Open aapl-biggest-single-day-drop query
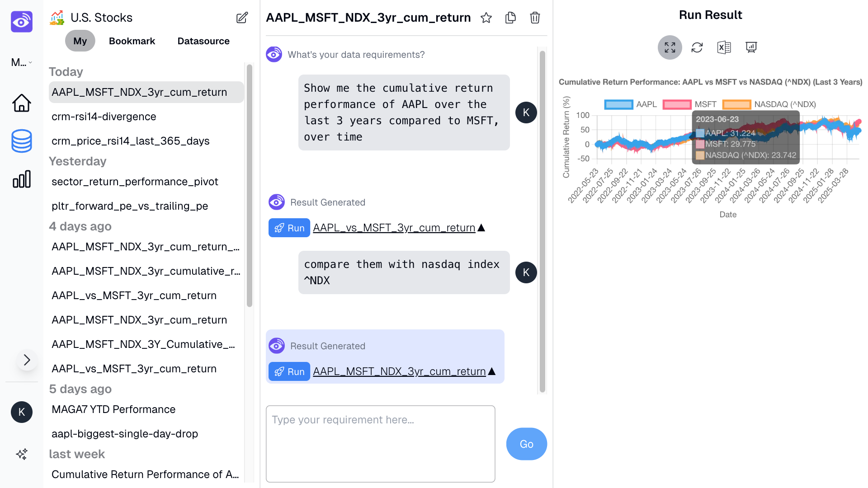868x488 pixels. (x=146, y=434)
